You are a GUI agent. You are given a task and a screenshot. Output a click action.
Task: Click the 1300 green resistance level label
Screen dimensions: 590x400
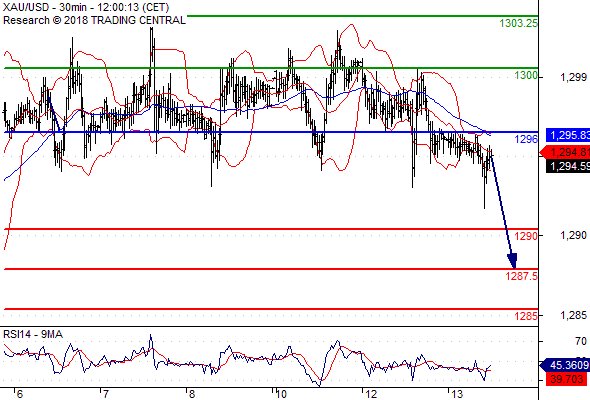coord(526,75)
